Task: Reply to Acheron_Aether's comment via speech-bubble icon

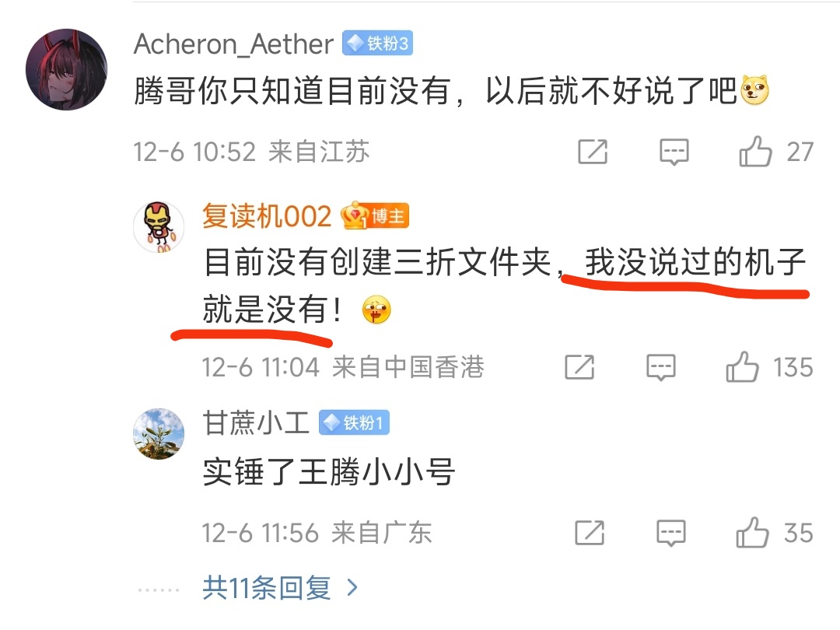Action: [x=674, y=152]
